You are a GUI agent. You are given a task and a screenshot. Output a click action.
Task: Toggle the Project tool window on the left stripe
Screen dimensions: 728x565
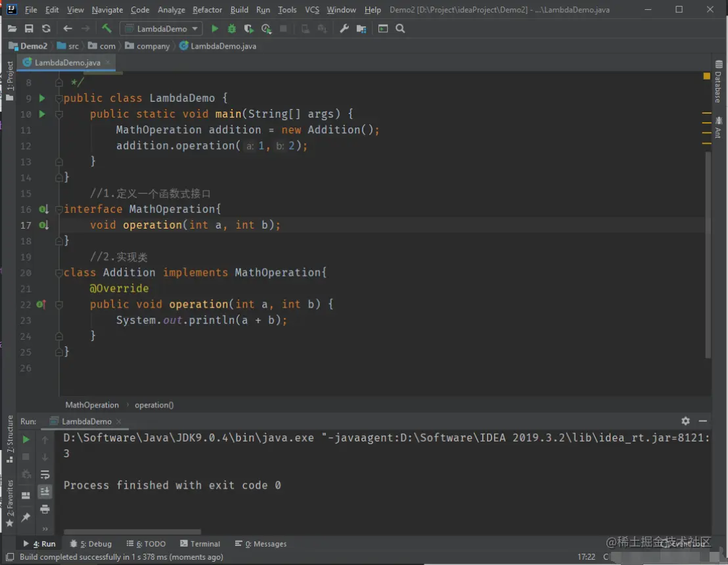click(x=9, y=81)
